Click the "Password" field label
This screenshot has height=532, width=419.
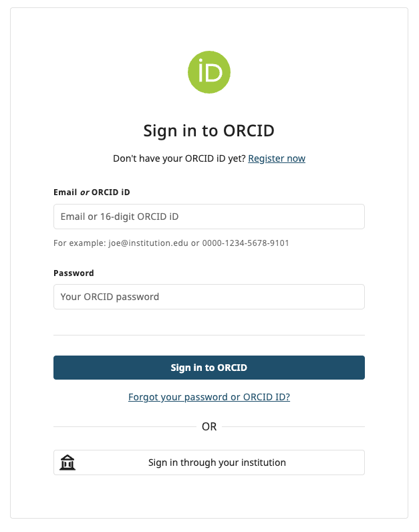[74, 273]
